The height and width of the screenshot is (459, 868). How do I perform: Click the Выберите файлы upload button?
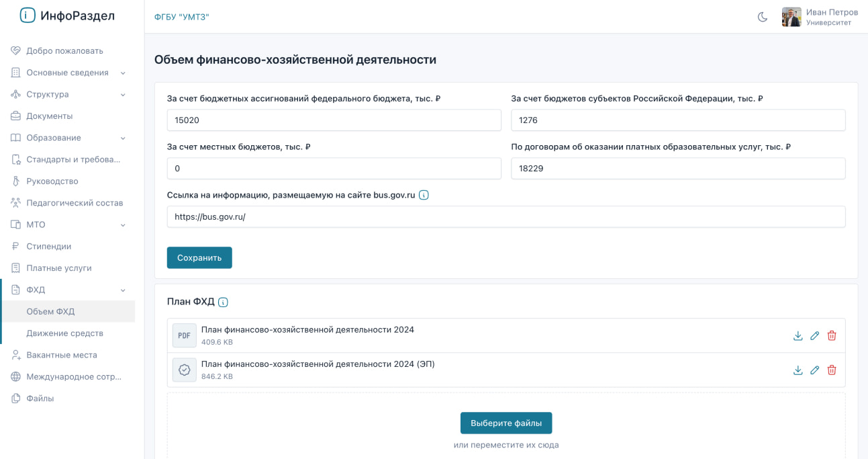tap(505, 423)
